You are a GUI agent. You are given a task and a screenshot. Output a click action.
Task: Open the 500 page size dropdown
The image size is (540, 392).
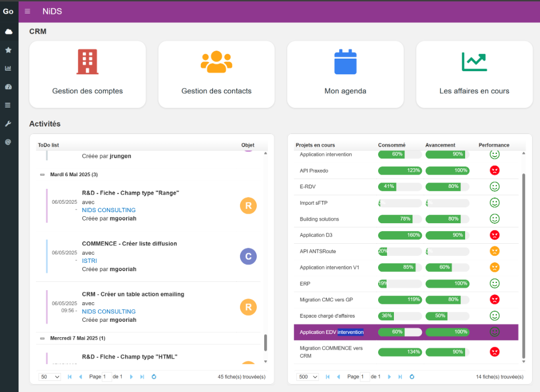307,377
